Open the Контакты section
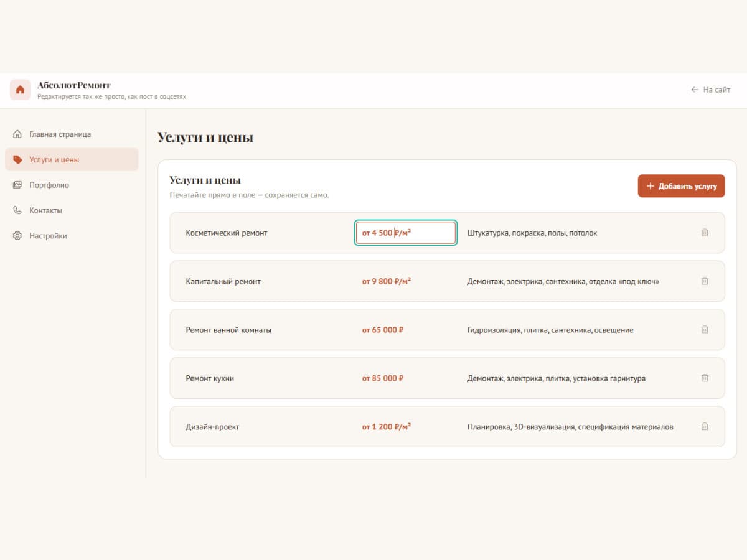747x560 pixels. (x=72, y=210)
